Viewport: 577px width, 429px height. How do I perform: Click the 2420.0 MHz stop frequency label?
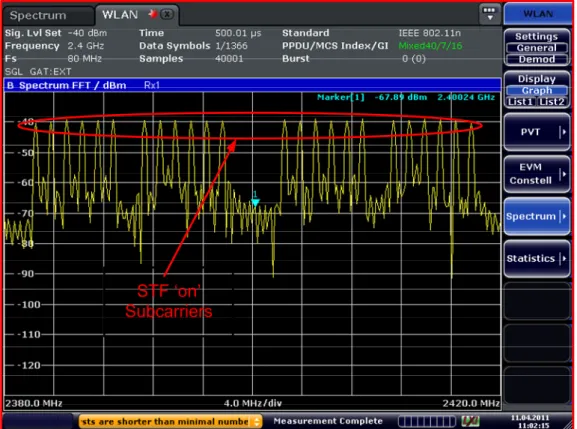tap(471, 403)
